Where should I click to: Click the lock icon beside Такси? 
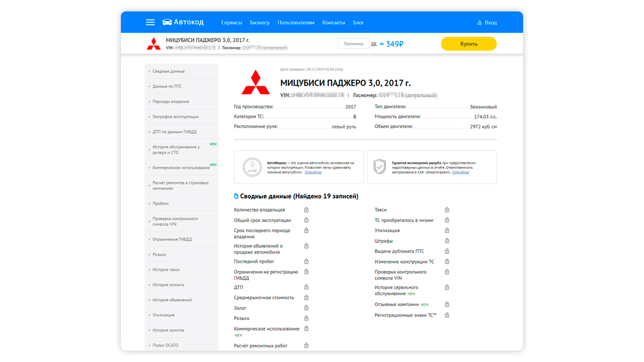point(447,210)
